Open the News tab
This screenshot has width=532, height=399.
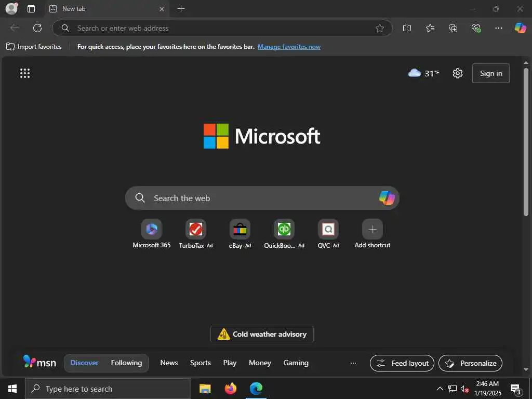click(x=169, y=363)
